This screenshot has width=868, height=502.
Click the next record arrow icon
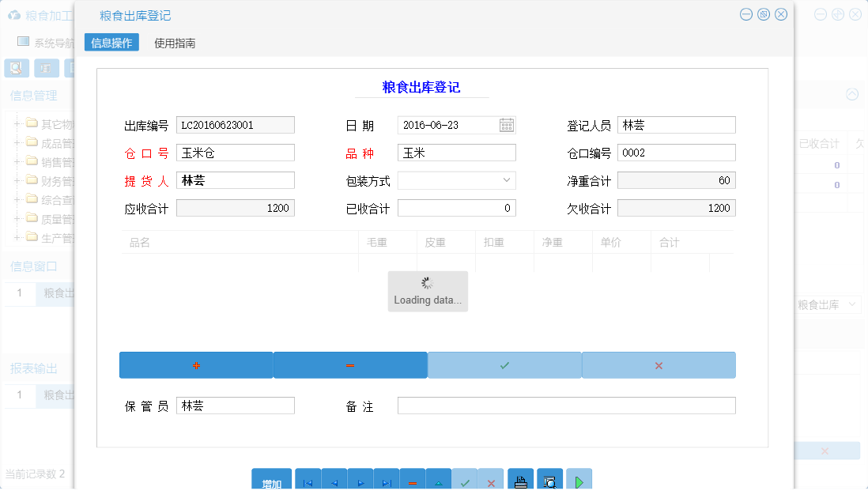point(360,483)
